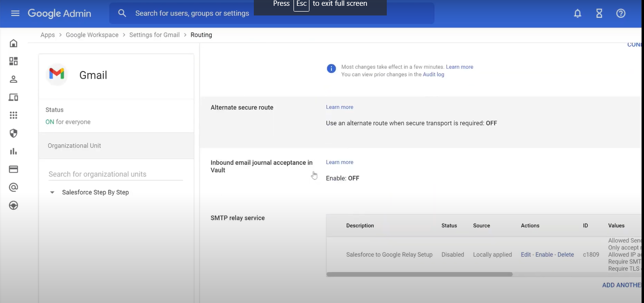Open Billing card icon in sidebar
Image resolution: width=644 pixels, height=303 pixels.
pyautogui.click(x=14, y=169)
